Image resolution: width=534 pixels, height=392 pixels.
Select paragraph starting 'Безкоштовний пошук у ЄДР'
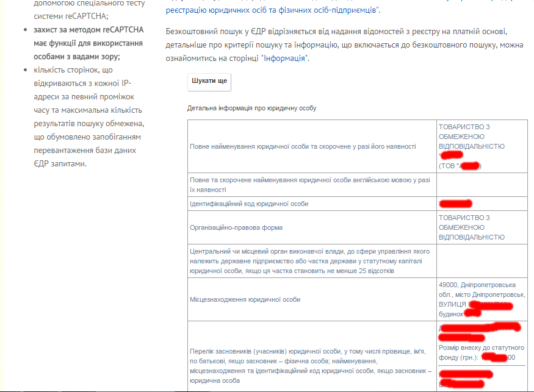tap(344, 45)
